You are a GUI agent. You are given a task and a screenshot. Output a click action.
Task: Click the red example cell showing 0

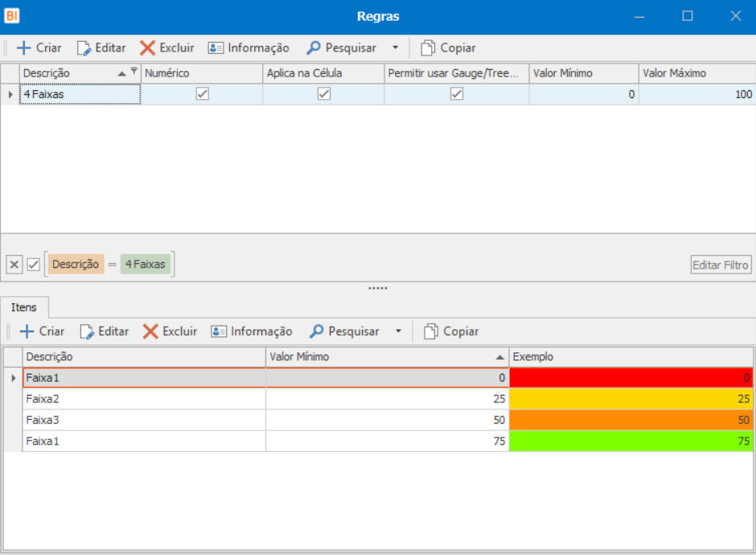[631, 378]
